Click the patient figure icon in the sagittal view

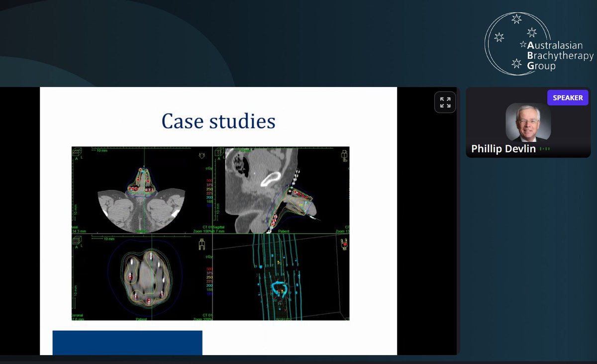(x=344, y=157)
